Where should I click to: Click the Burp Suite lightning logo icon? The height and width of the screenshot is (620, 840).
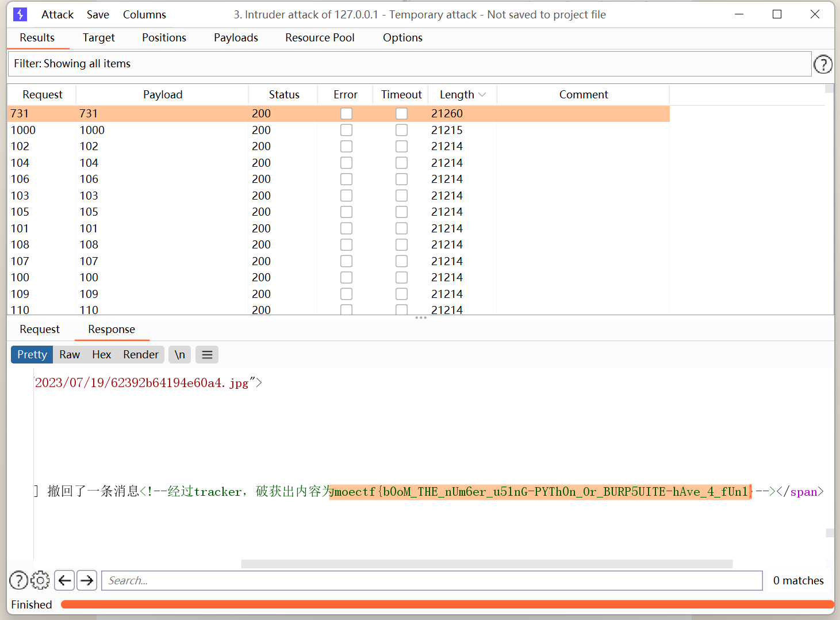[20, 14]
